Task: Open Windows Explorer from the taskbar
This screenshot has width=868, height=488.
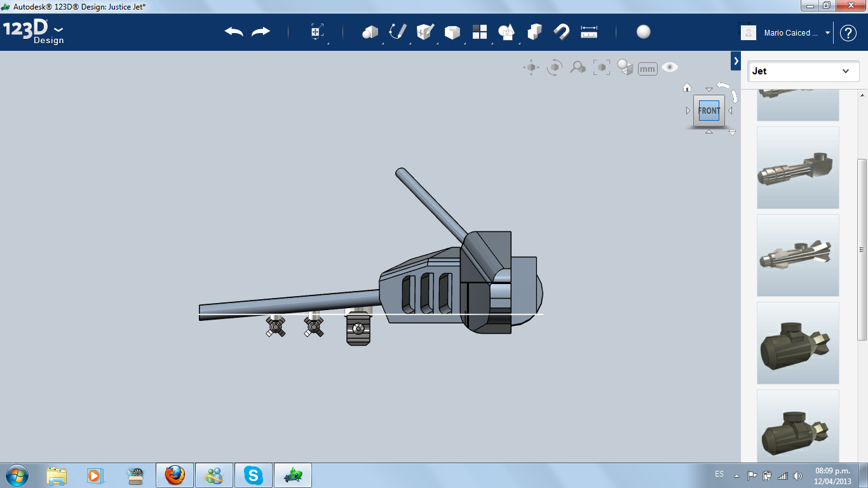Action: pos(57,475)
